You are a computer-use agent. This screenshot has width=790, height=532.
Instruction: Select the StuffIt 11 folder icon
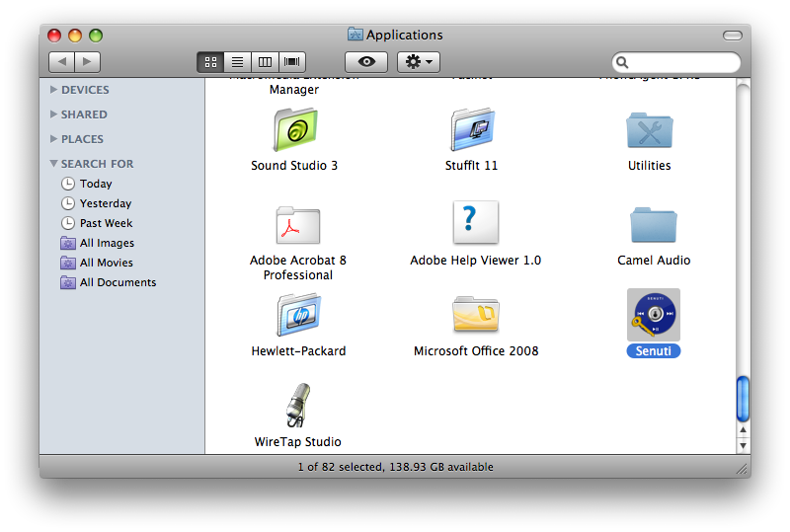472,130
